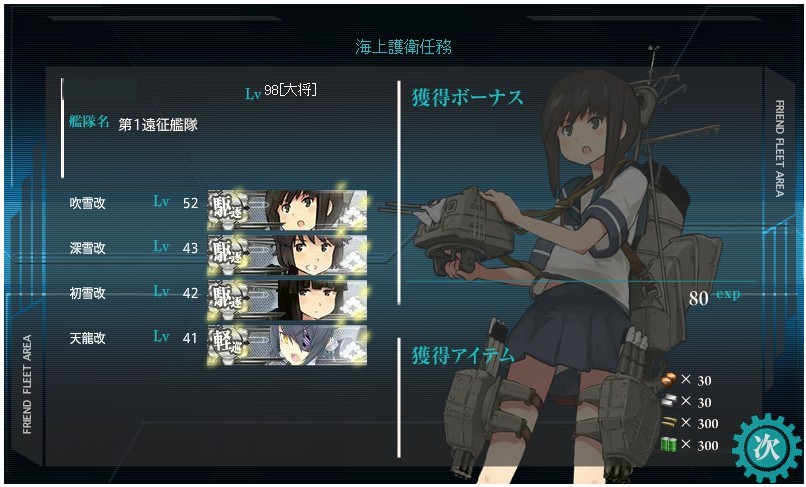
Task: Click the 吹雪改 ship name label
Action: pos(87,203)
